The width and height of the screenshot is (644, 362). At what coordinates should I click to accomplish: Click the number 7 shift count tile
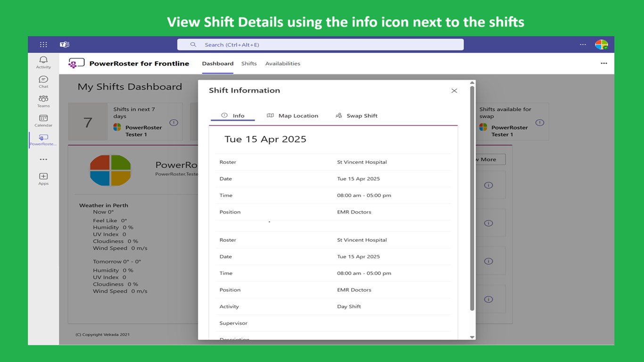point(88,122)
